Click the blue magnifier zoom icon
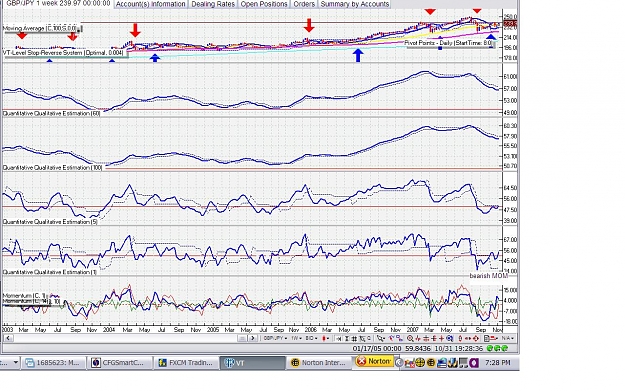Viewport: 625px width, 391px height. click(x=449, y=338)
